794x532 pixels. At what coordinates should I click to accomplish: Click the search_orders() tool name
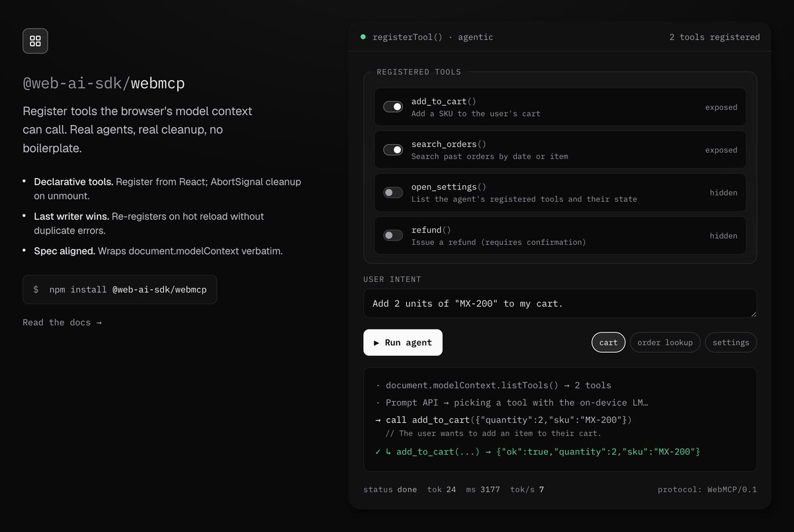449,144
